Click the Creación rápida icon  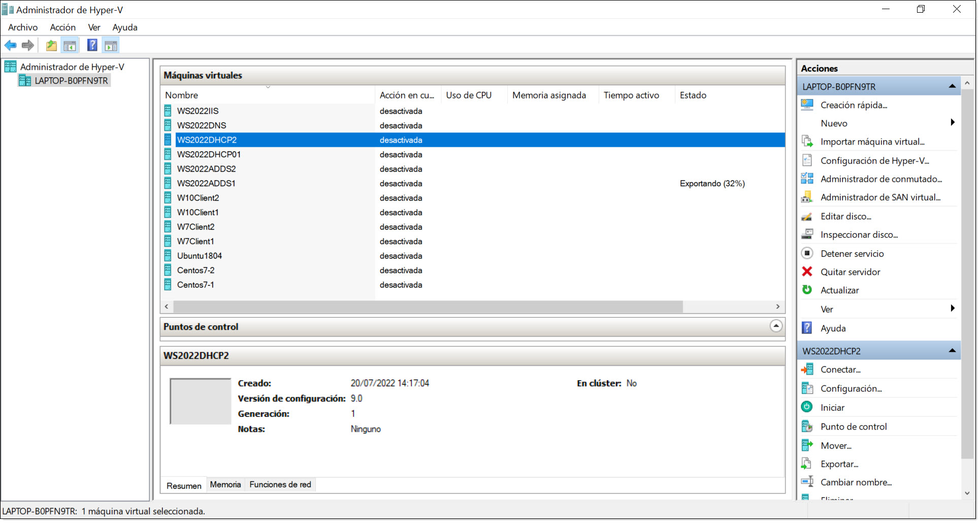[807, 104]
